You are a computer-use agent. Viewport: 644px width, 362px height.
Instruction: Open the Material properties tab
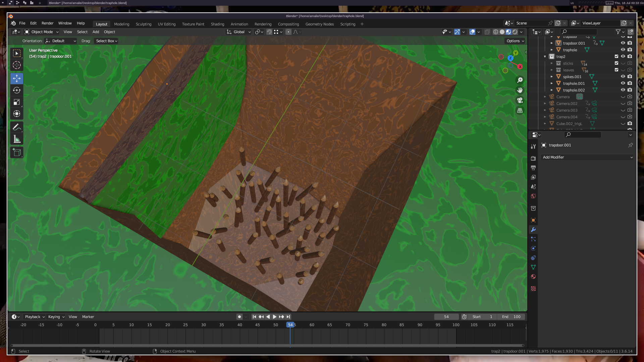click(533, 277)
